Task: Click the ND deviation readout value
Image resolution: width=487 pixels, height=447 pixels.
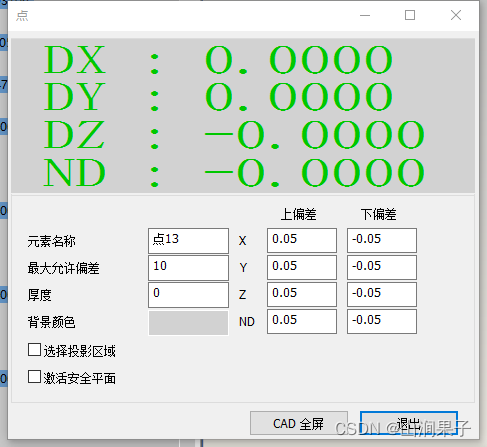Action: click(314, 173)
